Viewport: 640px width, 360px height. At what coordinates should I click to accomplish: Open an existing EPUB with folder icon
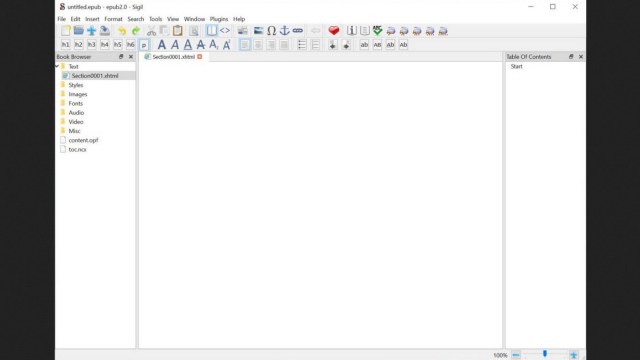point(78,31)
